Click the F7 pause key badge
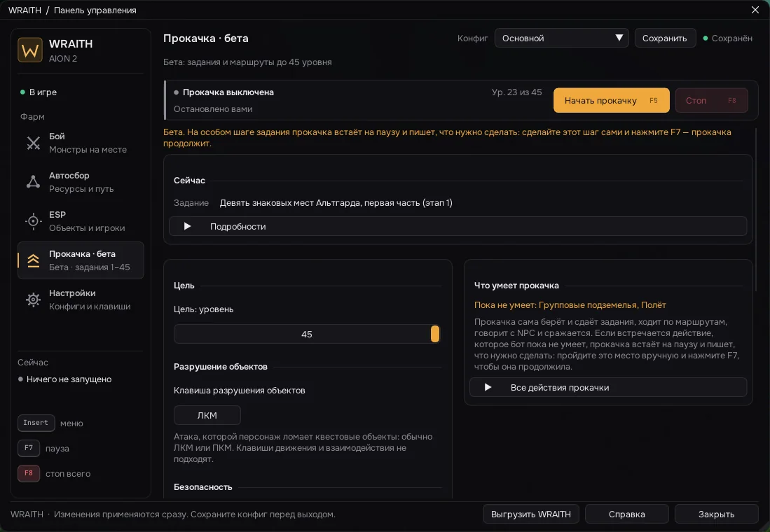The width and height of the screenshot is (770, 532). coord(29,448)
